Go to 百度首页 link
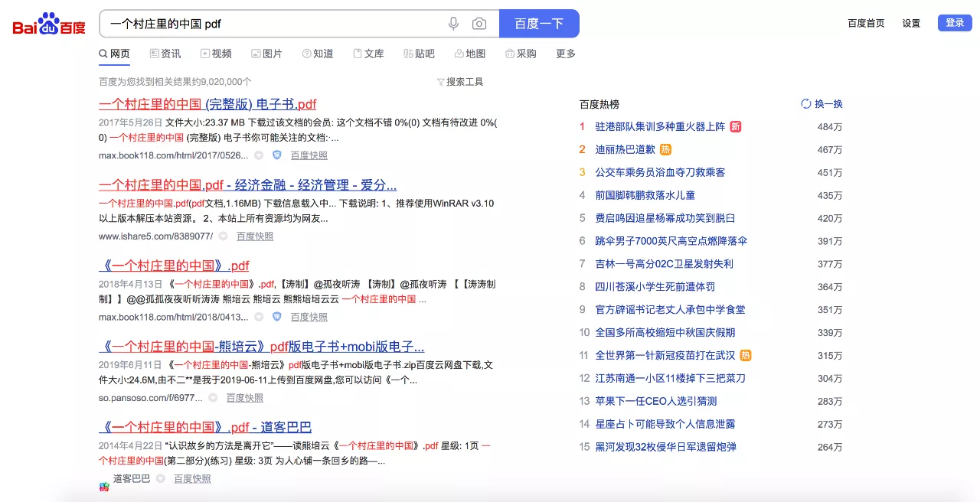This screenshot has width=980, height=502. [x=866, y=24]
